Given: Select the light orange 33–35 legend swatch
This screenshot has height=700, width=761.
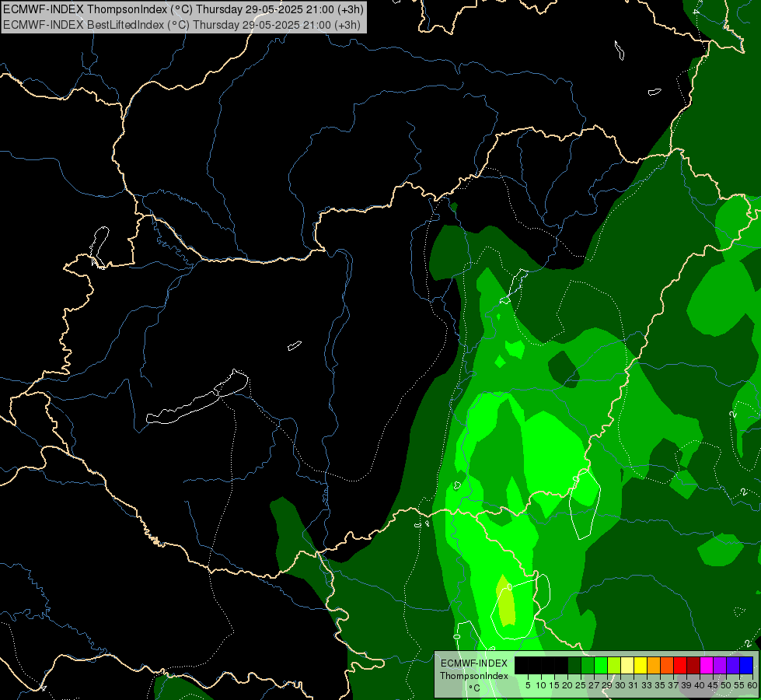Looking at the screenshot, I should 654,665.
